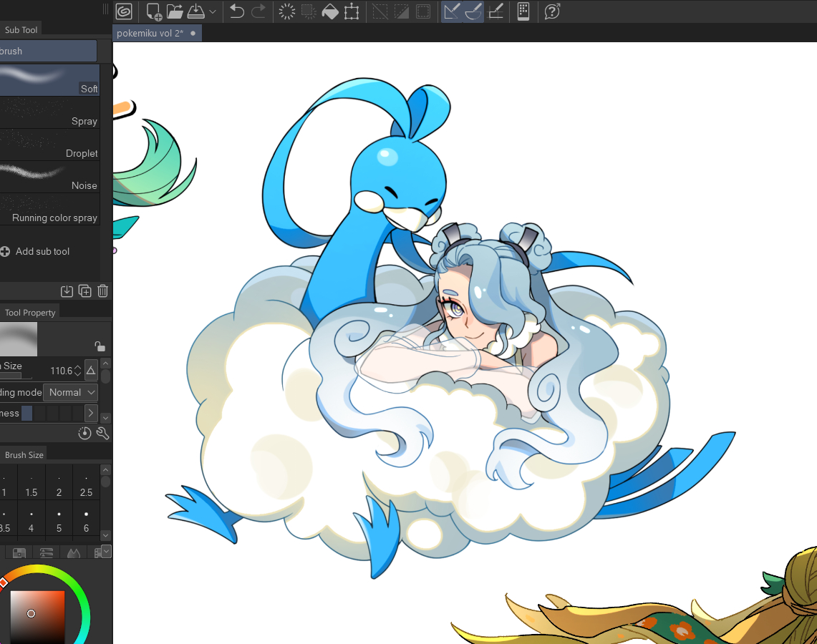Open the Blending mode Normal dropdown

(x=70, y=392)
